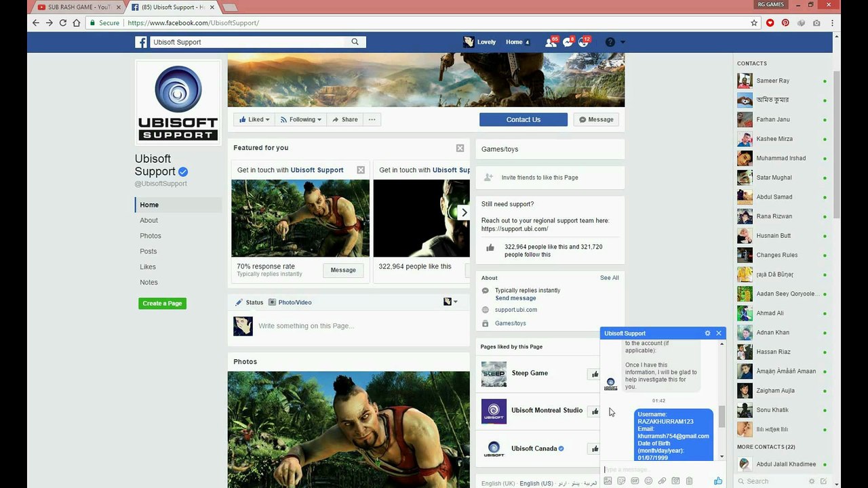Viewport: 868px width, 488px height.
Task: Go back using the browser back arrow
Action: (x=35, y=22)
